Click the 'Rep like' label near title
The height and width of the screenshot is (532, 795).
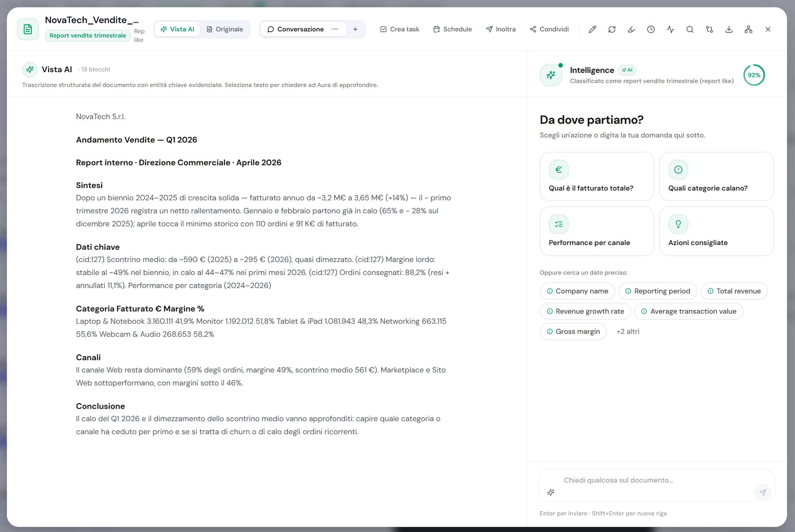[x=139, y=35]
